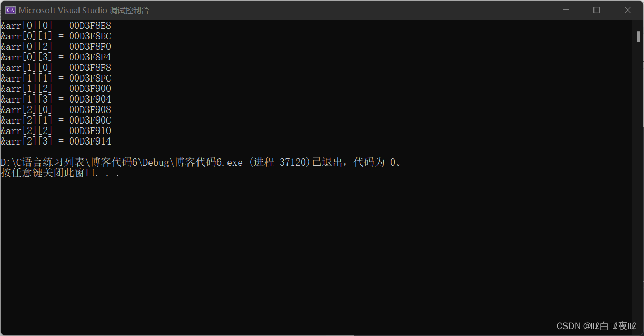Click the &arr[0][3] = 00D3F8F4 line
Image resolution: width=644 pixels, height=336 pixels.
(56, 57)
